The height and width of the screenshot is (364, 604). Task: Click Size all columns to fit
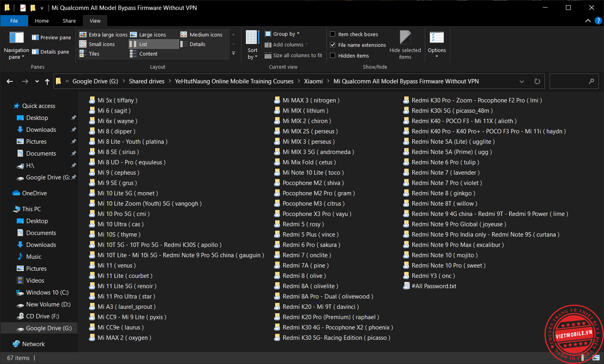(293, 56)
